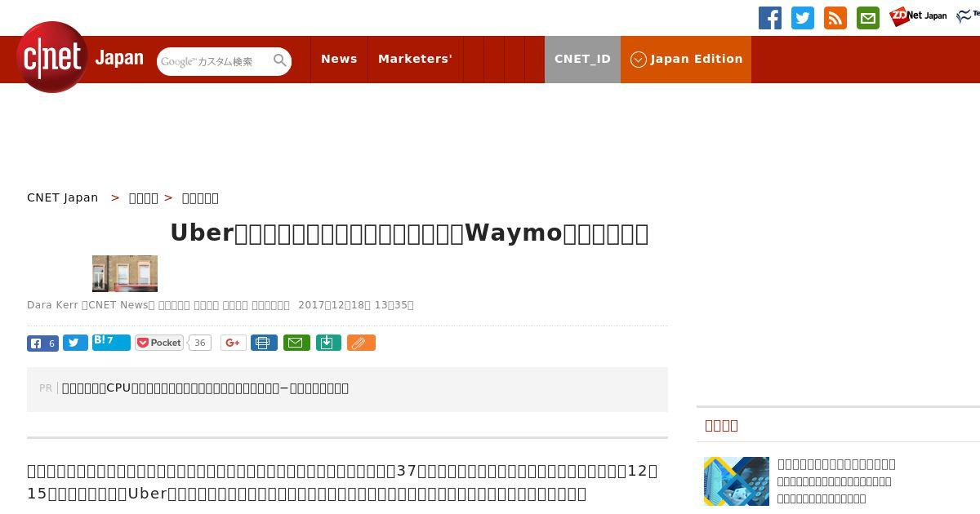Visit the ZDNet Japan logo link
The image size is (980, 514).
pyautogui.click(x=918, y=16)
